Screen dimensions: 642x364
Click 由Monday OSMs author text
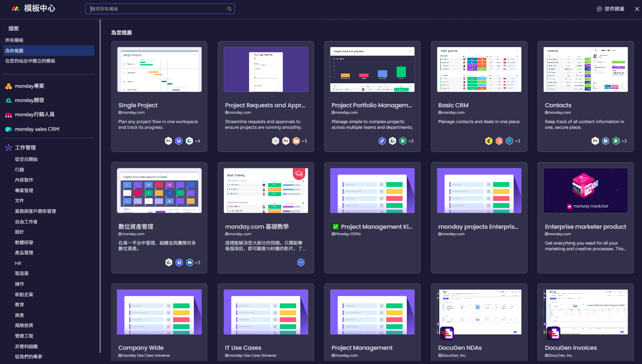click(346, 234)
